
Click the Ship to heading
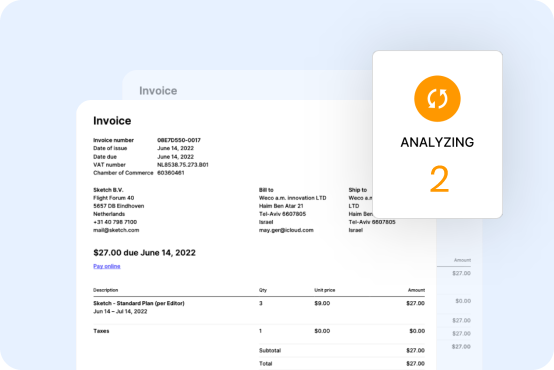[x=358, y=190]
